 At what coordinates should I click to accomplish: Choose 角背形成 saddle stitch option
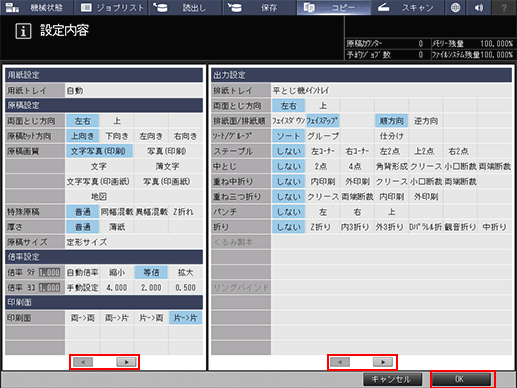(392, 166)
